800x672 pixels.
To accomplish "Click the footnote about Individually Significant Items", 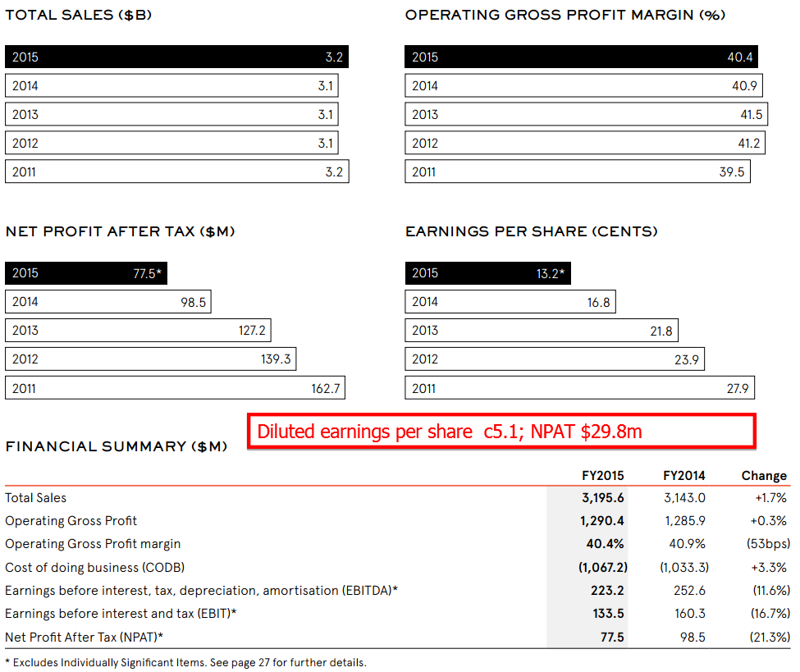I will 185,662.
